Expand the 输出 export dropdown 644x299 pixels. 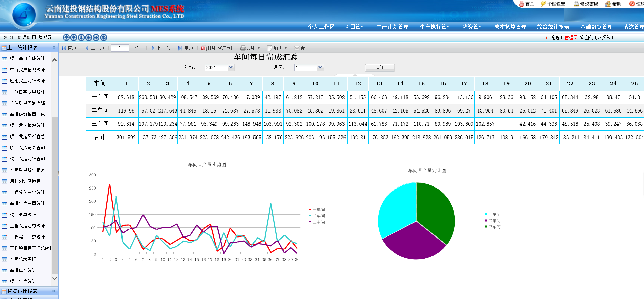(285, 48)
